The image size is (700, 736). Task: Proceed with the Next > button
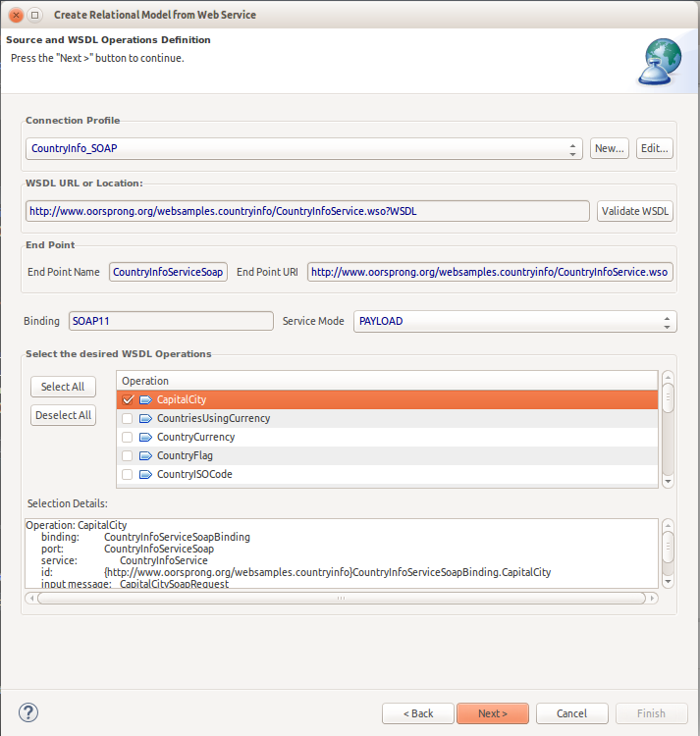click(493, 713)
